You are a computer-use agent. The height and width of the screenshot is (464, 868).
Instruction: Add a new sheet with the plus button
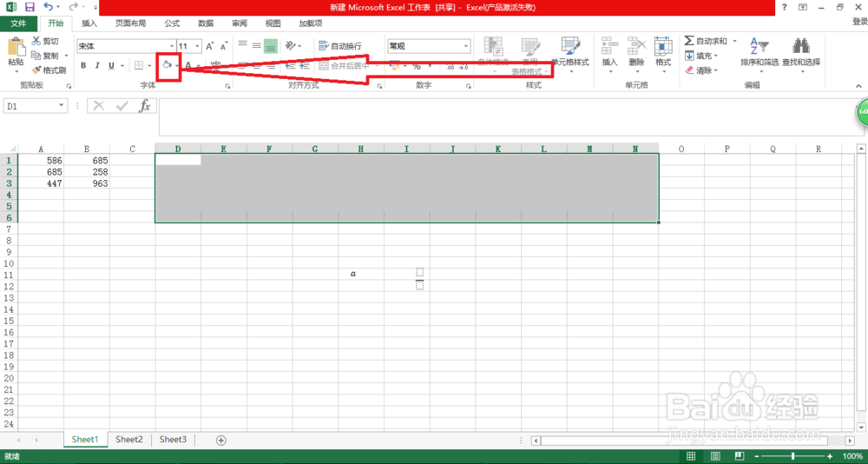[x=220, y=441]
